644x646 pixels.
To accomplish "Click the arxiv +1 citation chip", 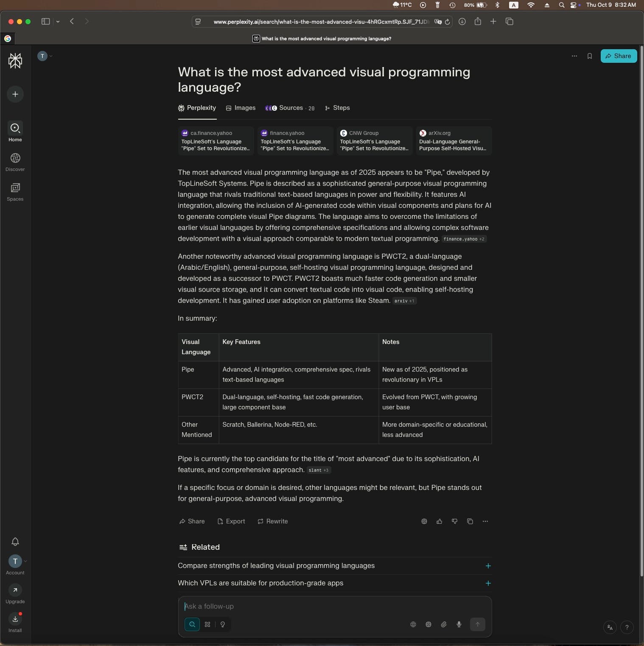I will pyautogui.click(x=404, y=301).
